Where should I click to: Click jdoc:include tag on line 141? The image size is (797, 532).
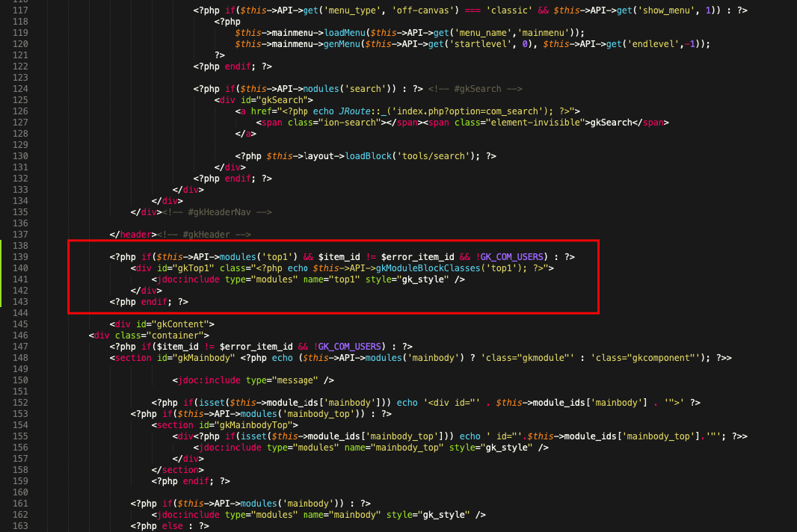188,279
